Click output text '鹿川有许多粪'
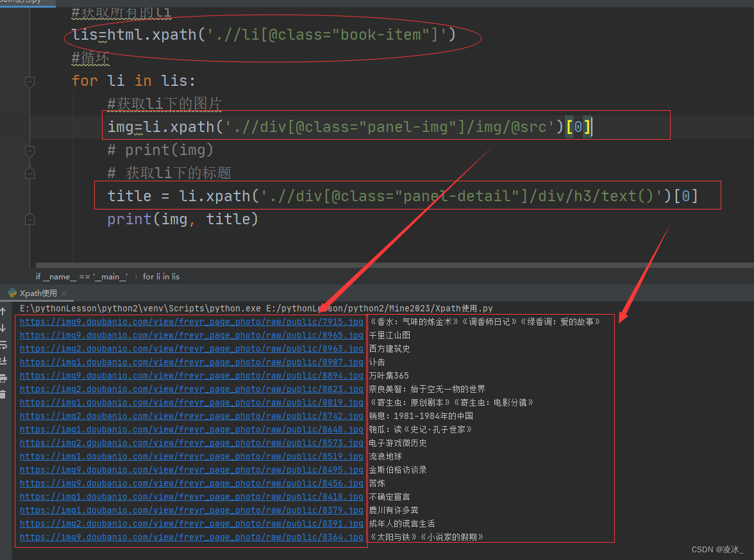Screen dimensions: 754x560 tap(394, 510)
